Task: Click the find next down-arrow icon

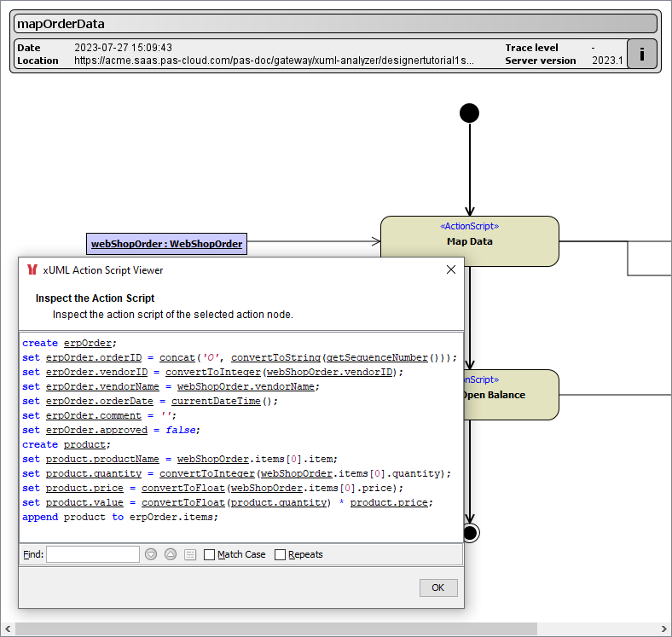Action: 151,554
